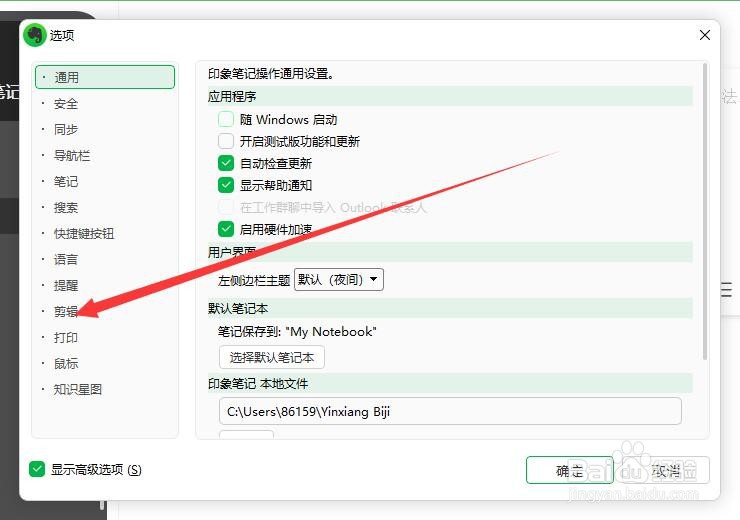
Task: Click the 默认笔记本 section header text
Action: pyautogui.click(x=238, y=308)
